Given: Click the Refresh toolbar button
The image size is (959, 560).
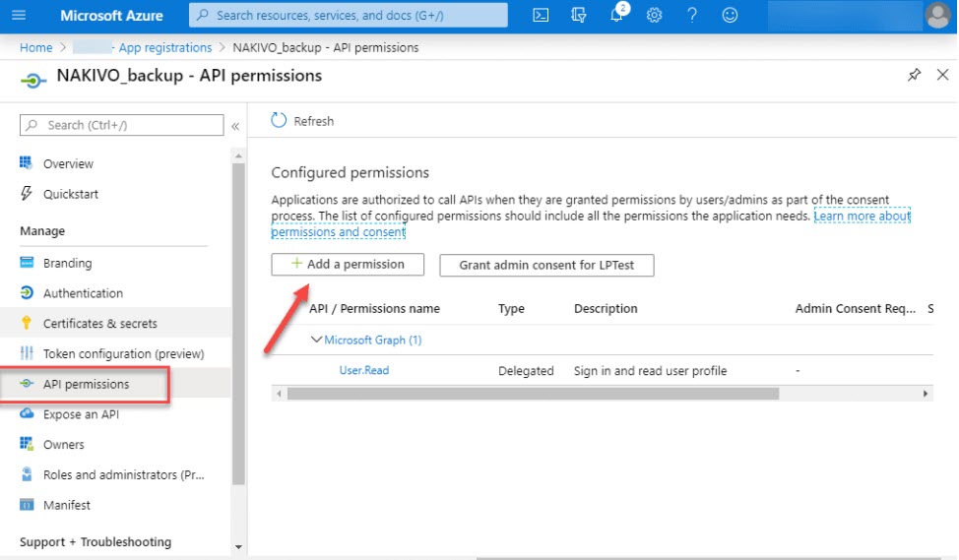Looking at the screenshot, I should click(302, 121).
